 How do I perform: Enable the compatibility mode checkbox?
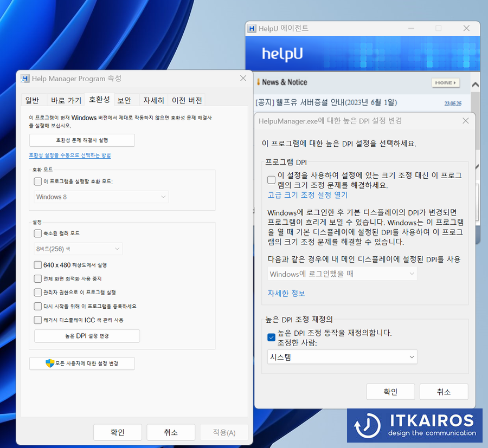click(37, 181)
